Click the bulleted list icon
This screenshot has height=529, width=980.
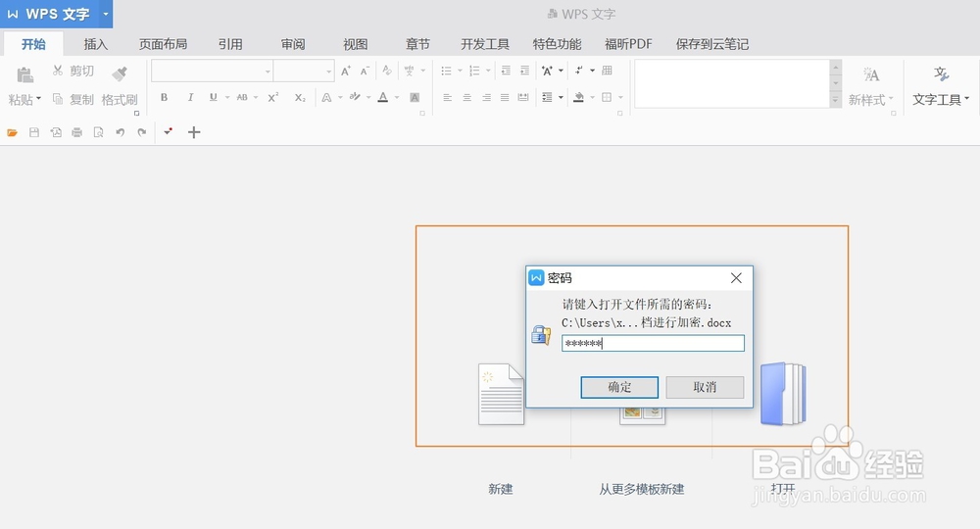click(x=446, y=71)
